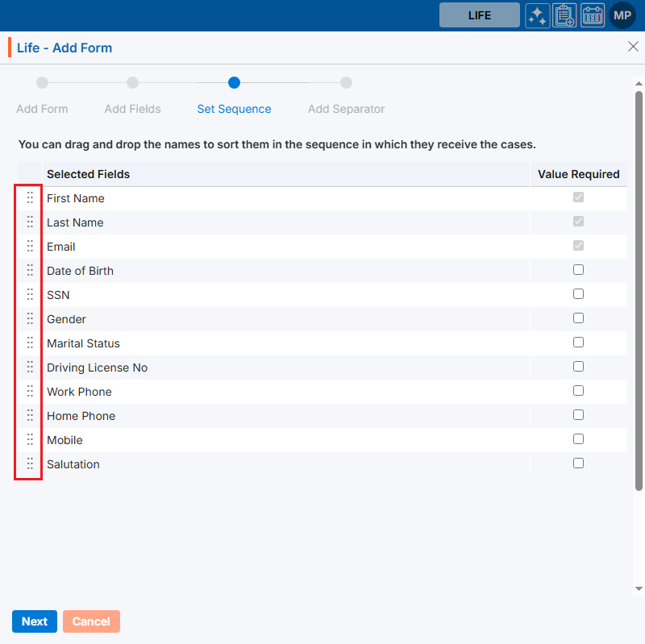Grab the drag handle for First Name
645x644 pixels.
pos(30,197)
